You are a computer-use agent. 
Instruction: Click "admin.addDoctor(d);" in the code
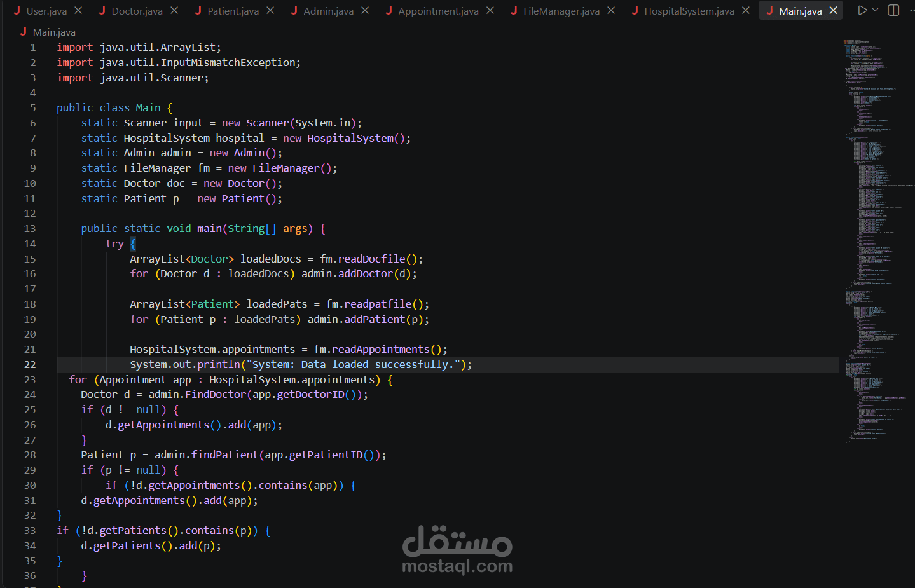pyautogui.click(x=359, y=273)
